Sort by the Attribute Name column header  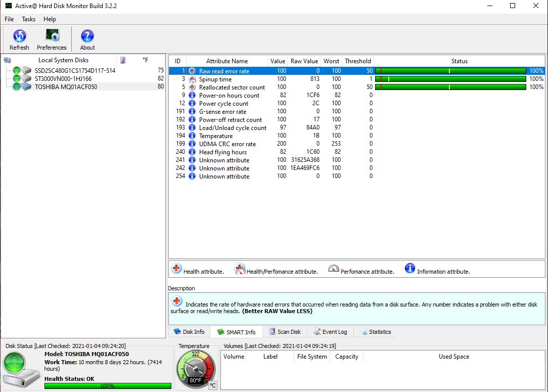pos(226,61)
